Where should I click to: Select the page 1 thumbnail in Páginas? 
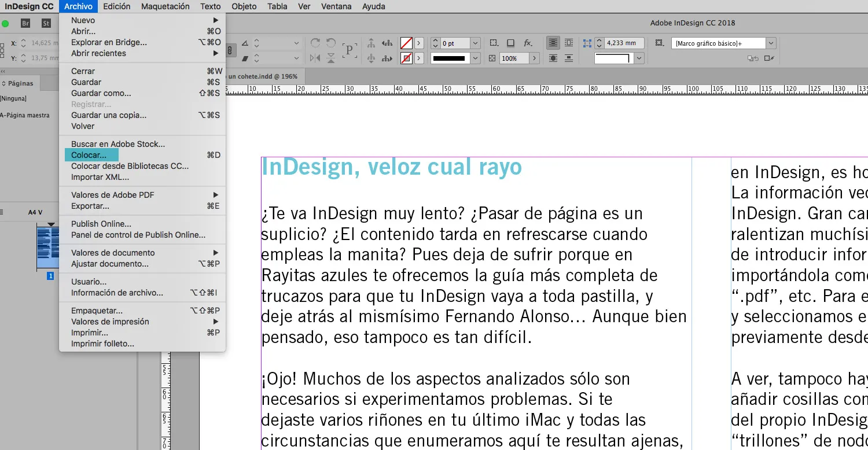48,247
